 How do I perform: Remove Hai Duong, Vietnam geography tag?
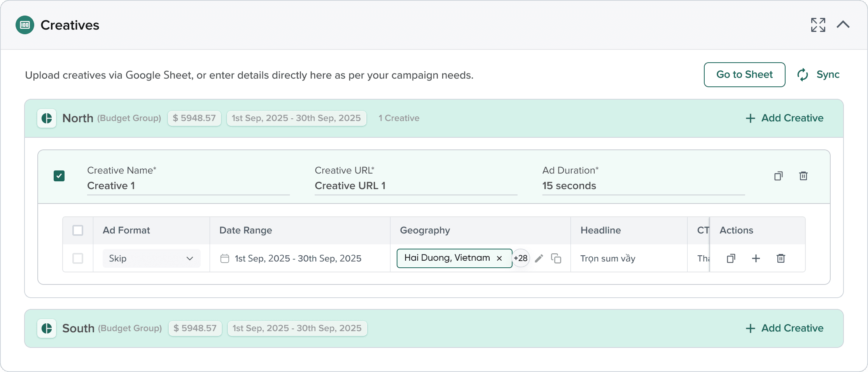[x=499, y=258]
